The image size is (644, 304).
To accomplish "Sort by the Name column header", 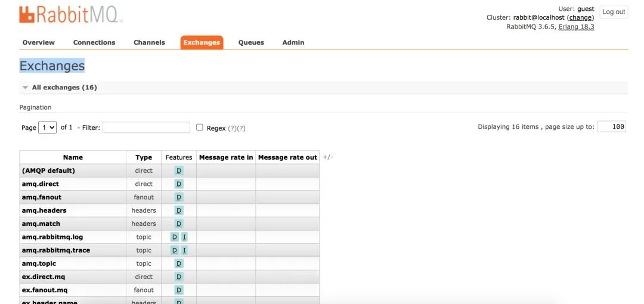I will tap(73, 157).
